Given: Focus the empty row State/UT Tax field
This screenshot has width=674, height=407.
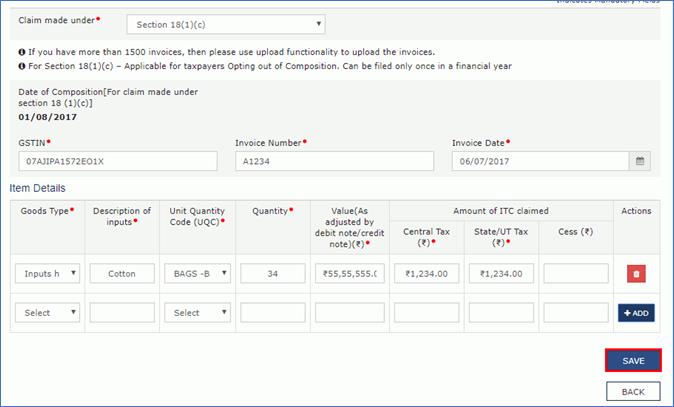Looking at the screenshot, I should 501,312.
